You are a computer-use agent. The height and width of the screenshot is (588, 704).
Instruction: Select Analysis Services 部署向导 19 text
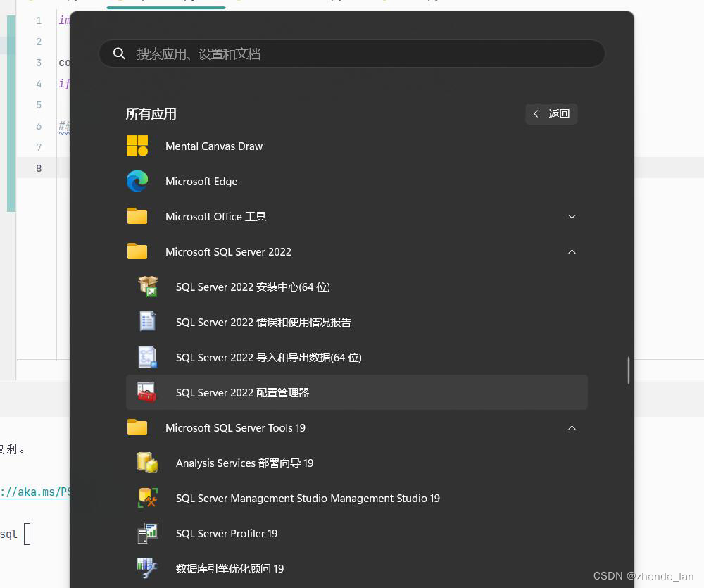[245, 463]
